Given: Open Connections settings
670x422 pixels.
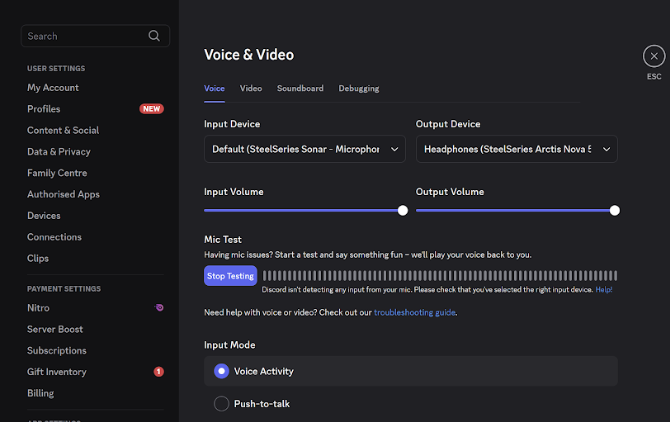Looking at the screenshot, I should (x=54, y=237).
